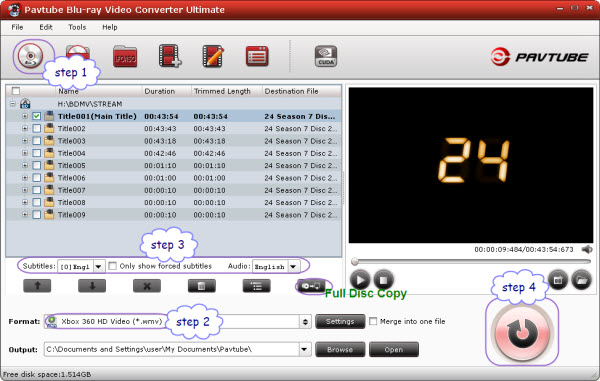Take a snapshot with camera icon
The height and width of the screenshot is (381, 600).
coord(558,280)
